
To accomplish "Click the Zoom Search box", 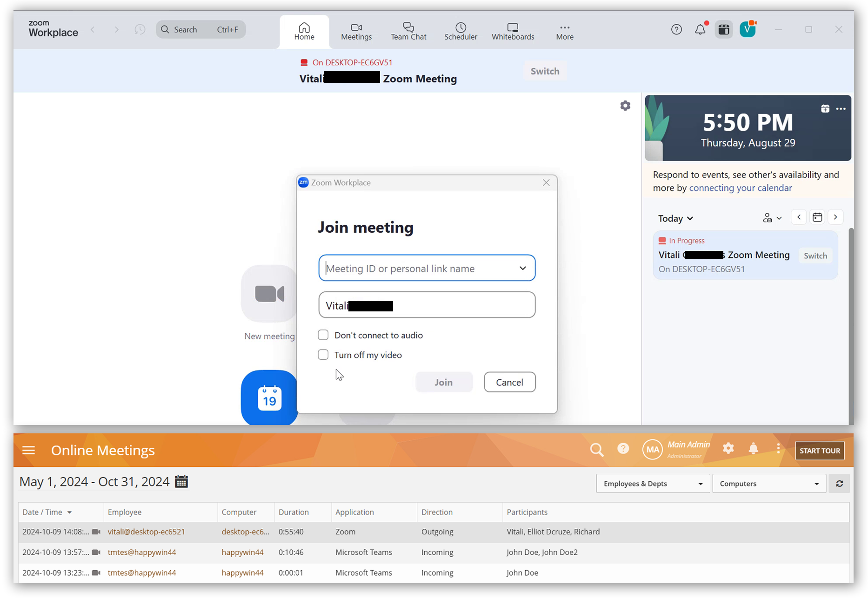I will click(x=200, y=29).
